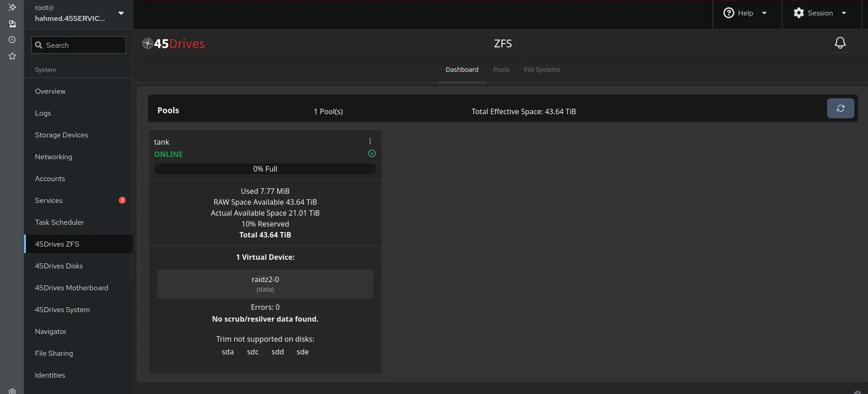The width and height of the screenshot is (868, 394).
Task: Switch to the Pools tab
Action: [501, 70]
